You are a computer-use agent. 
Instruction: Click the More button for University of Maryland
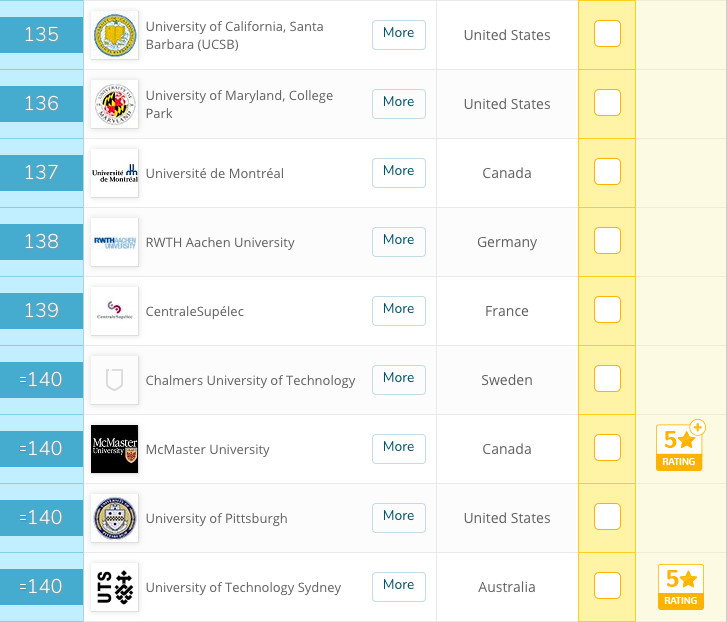(x=399, y=104)
